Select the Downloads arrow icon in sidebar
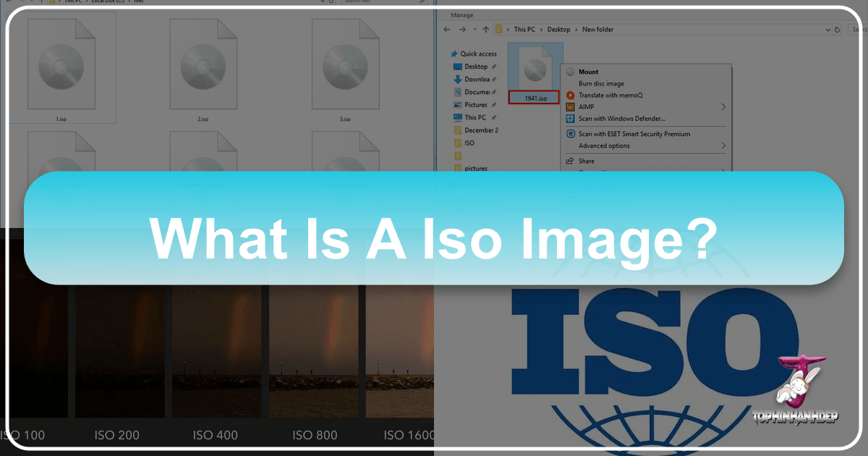 pos(459,78)
